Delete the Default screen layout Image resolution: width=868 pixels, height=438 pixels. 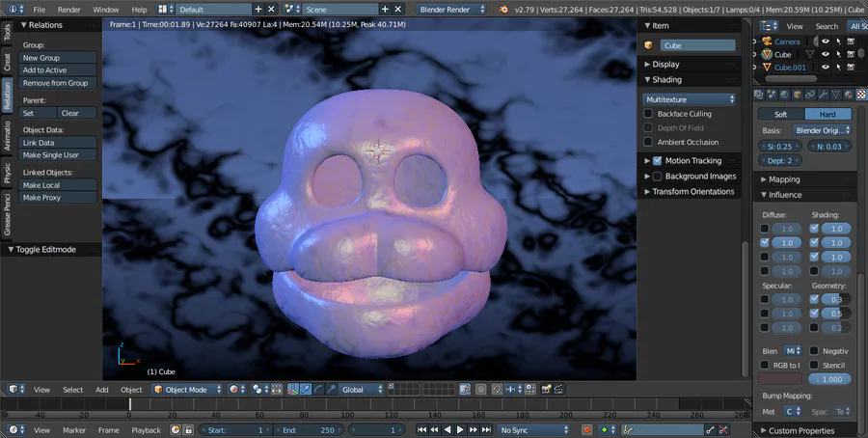(x=271, y=10)
